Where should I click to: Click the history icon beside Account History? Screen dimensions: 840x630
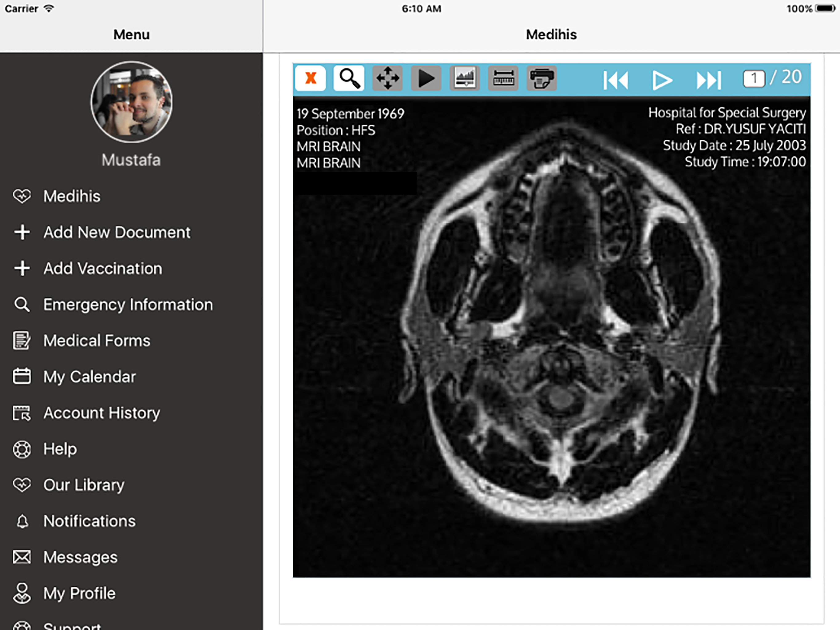coord(22,413)
